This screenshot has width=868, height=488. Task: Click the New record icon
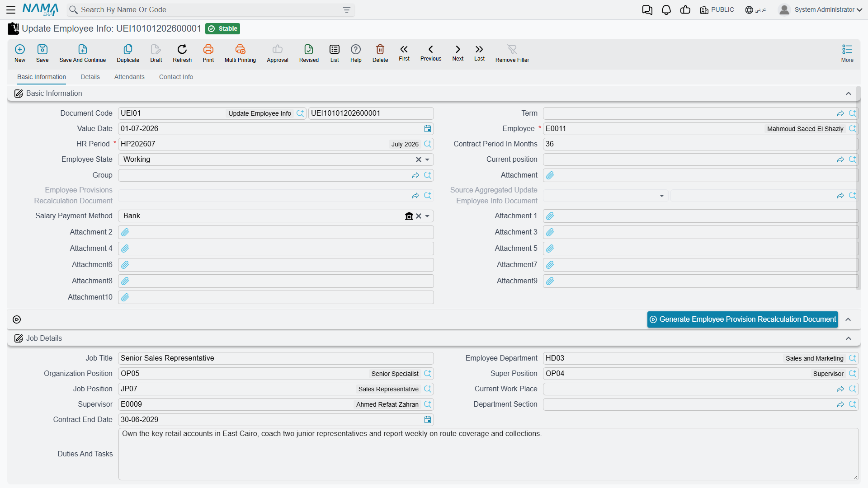(x=20, y=49)
